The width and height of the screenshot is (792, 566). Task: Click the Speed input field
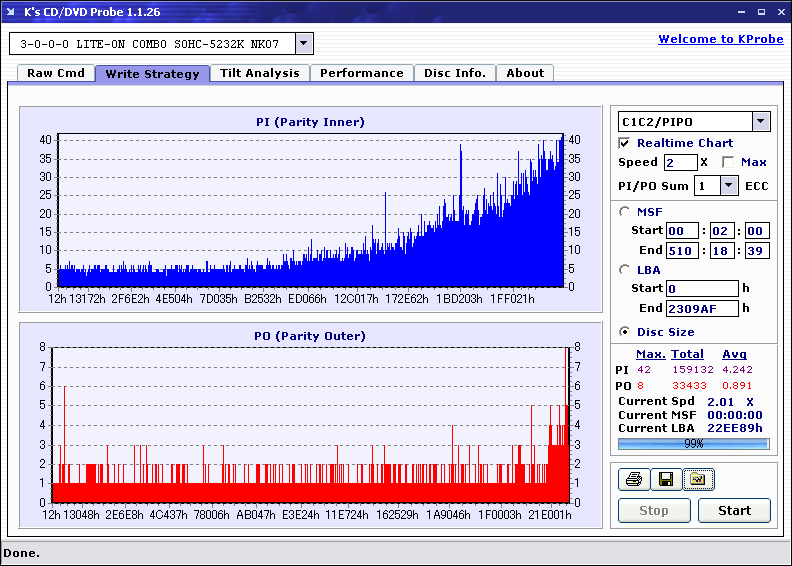(x=680, y=162)
